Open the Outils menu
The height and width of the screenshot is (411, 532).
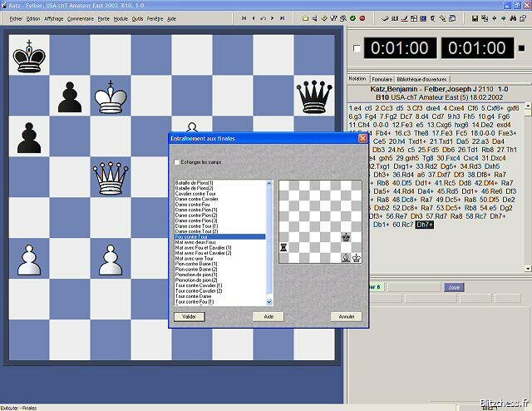pos(137,17)
